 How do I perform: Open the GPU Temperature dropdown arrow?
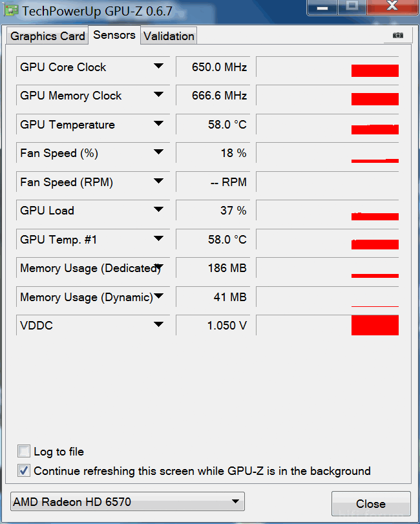[158, 124]
